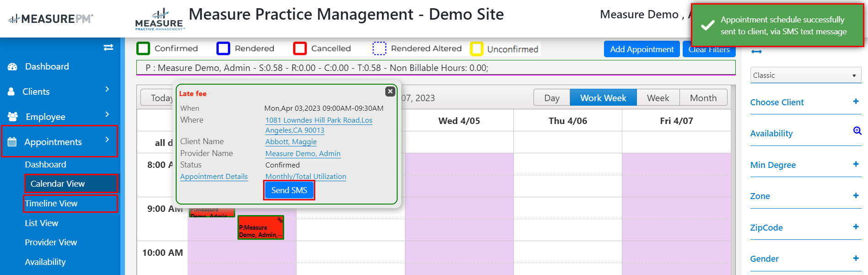
Task: Switch calendar to Work Week view
Action: (603, 97)
